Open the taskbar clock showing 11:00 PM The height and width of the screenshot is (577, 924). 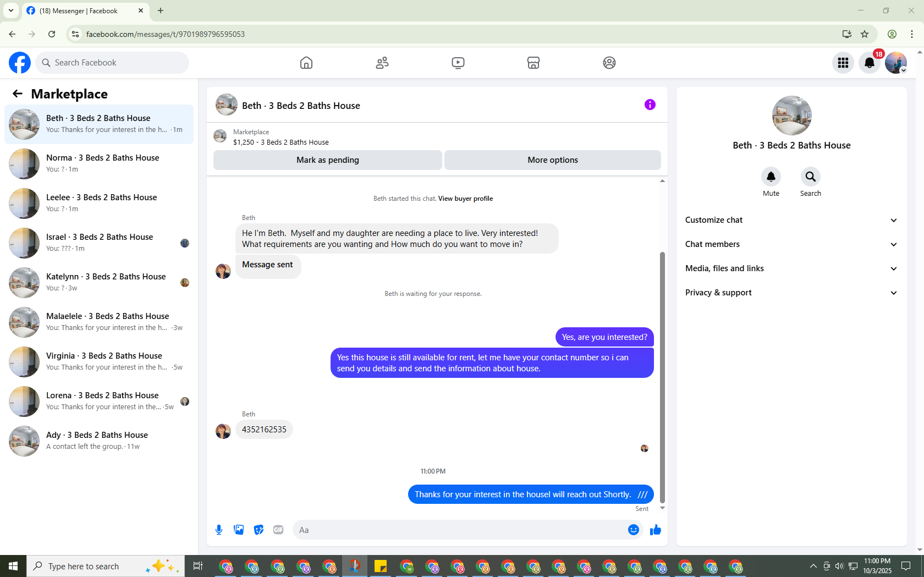coord(877,566)
